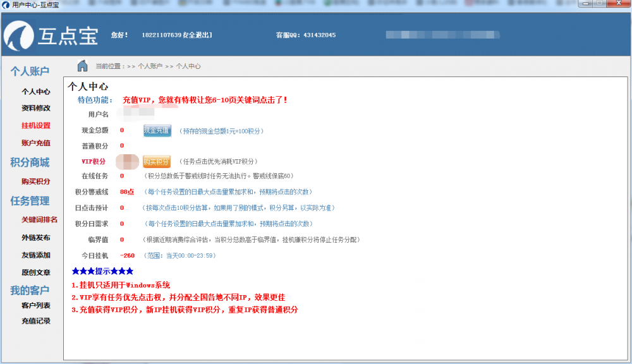Image resolution: width=632 pixels, height=364 pixels.
Task: Click the red VIP积分 label
Action: (x=94, y=162)
